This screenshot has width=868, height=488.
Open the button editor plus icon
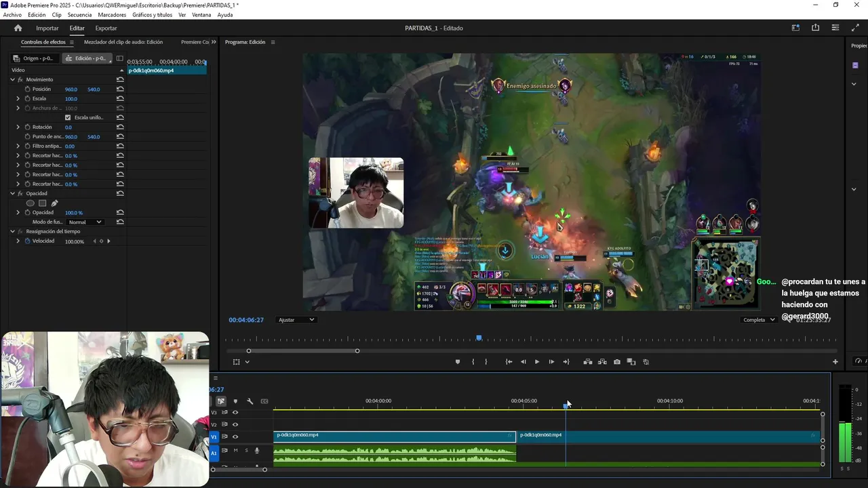pos(835,362)
